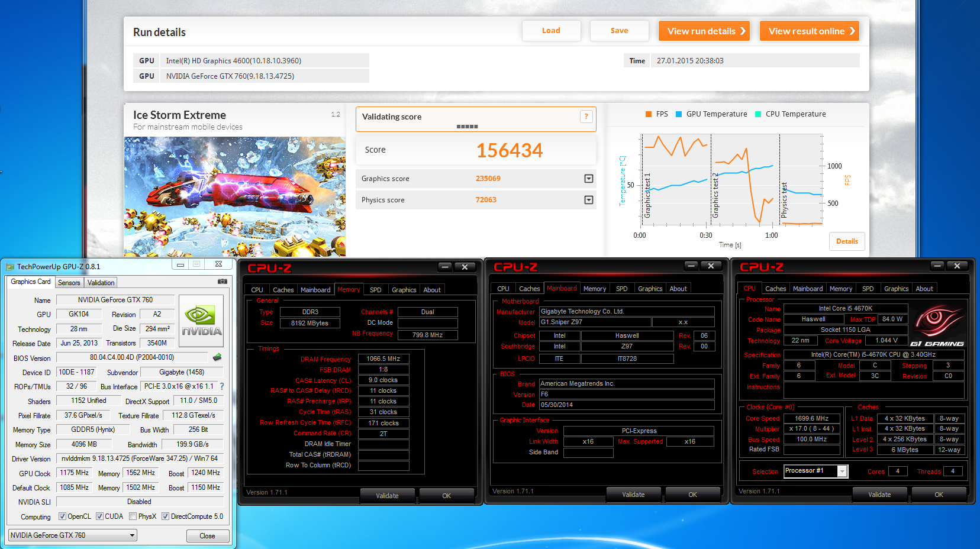Click View result online button
The width and height of the screenshot is (980, 549).
[x=810, y=31]
